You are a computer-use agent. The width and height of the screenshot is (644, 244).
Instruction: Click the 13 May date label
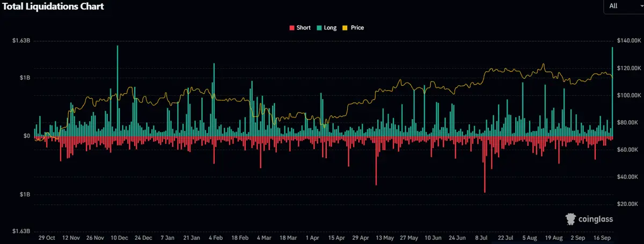pyautogui.click(x=385, y=237)
